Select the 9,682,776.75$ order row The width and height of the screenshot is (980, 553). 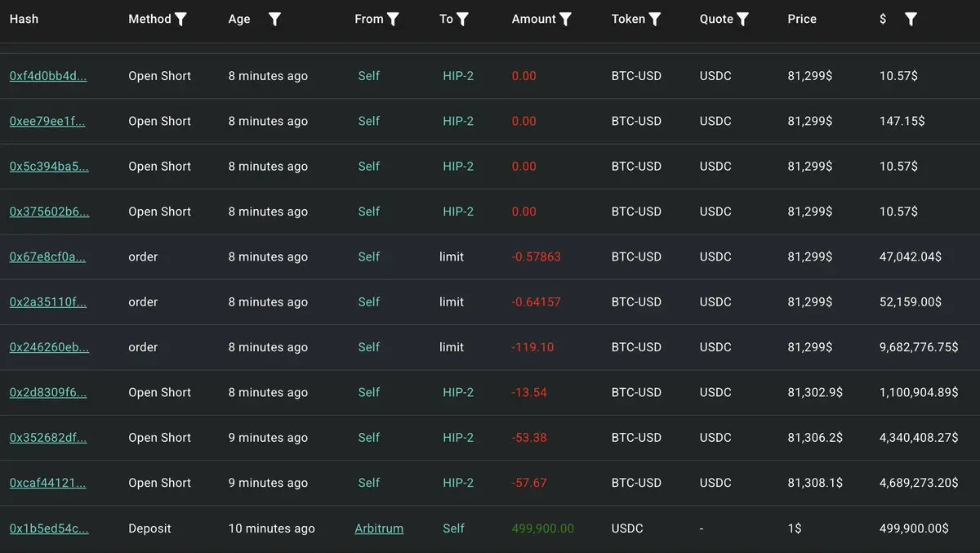pos(490,347)
